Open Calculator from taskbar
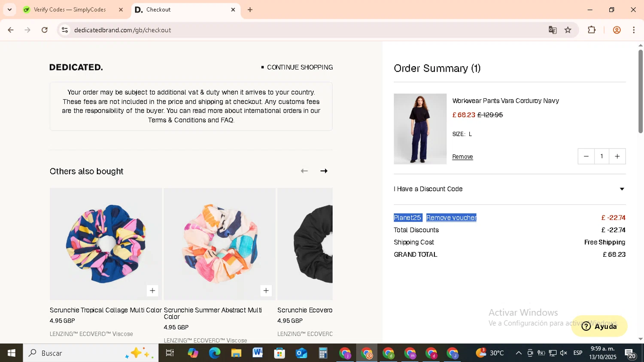 pyautogui.click(x=323, y=353)
